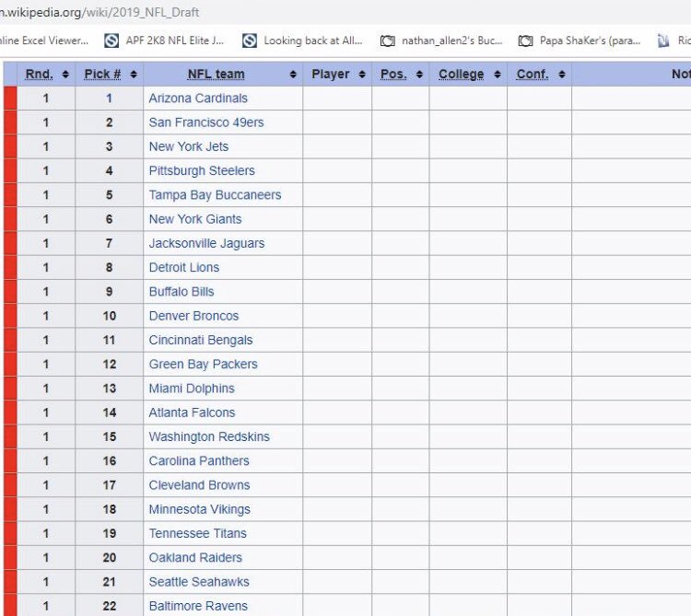Open the Minnesota Vikings link
691x616 pixels.
click(x=199, y=509)
